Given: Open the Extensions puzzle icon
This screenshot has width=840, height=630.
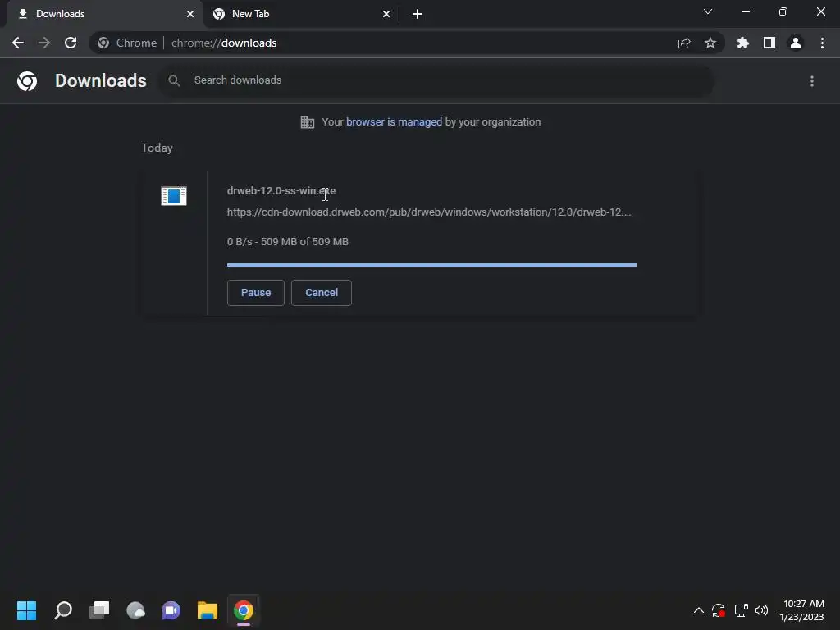Looking at the screenshot, I should point(743,43).
